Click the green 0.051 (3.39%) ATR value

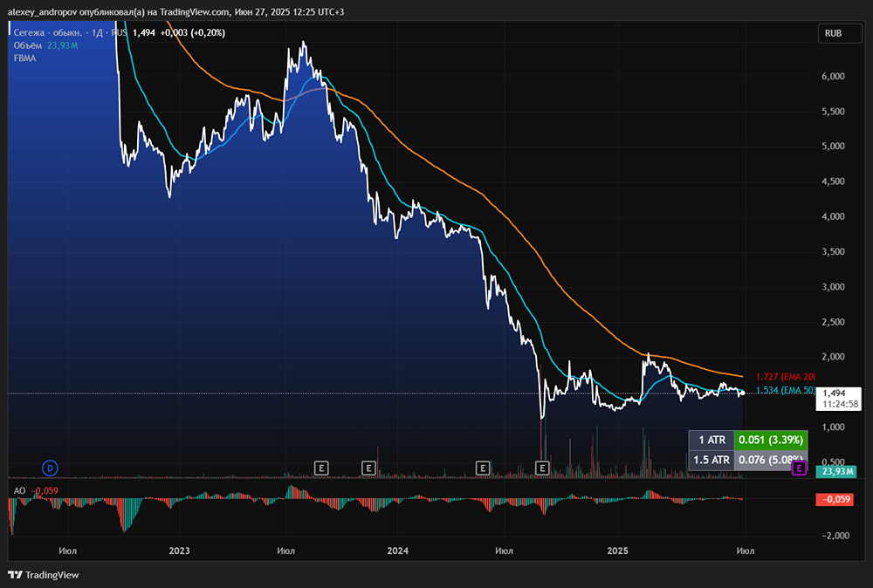click(x=771, y=440)
